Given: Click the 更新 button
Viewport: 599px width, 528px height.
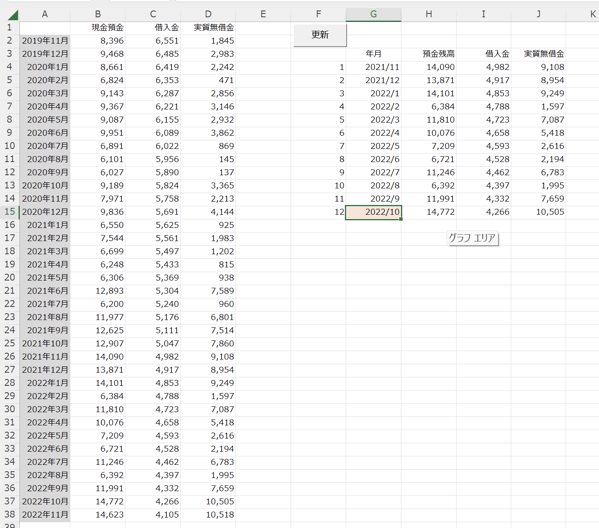Looking at the screenshot, I should [x=320, y=35].
